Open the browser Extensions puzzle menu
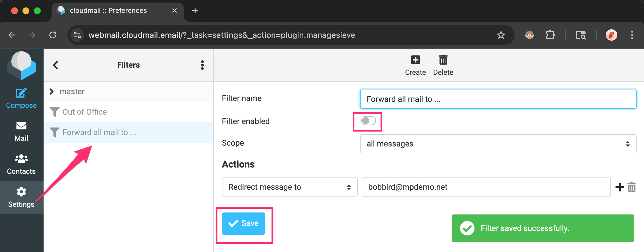 pyautogui.click(x=550, y=35)
